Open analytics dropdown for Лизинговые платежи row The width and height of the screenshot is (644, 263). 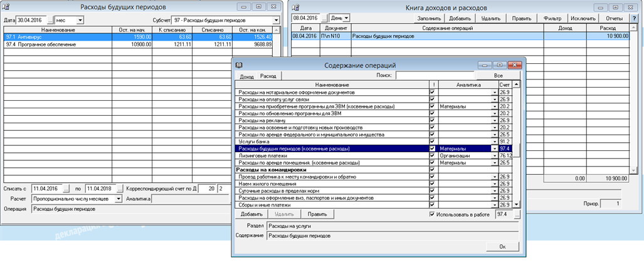tap(495, 156)
